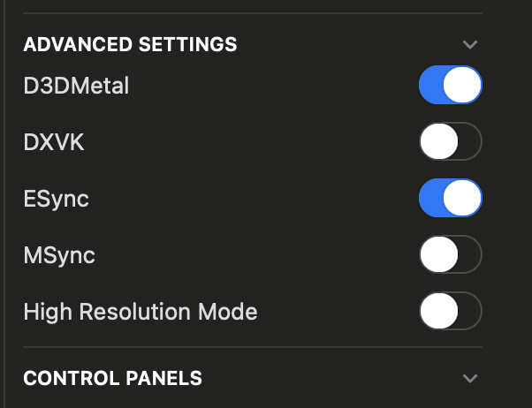This screenshot has width=532, height=408.
Task: Click the High Resolution Mode label text
Action: point(140,312)
